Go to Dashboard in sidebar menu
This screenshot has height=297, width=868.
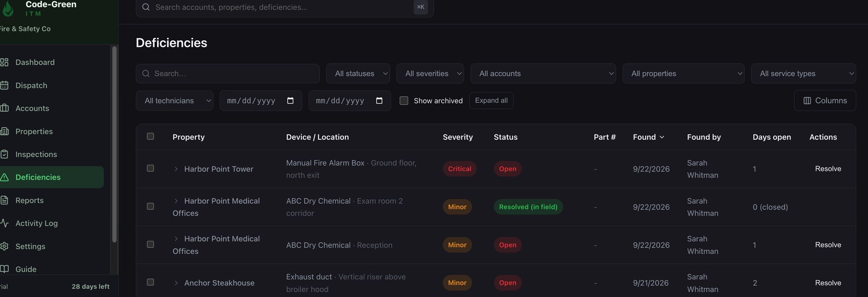click(x=35, y=62)
